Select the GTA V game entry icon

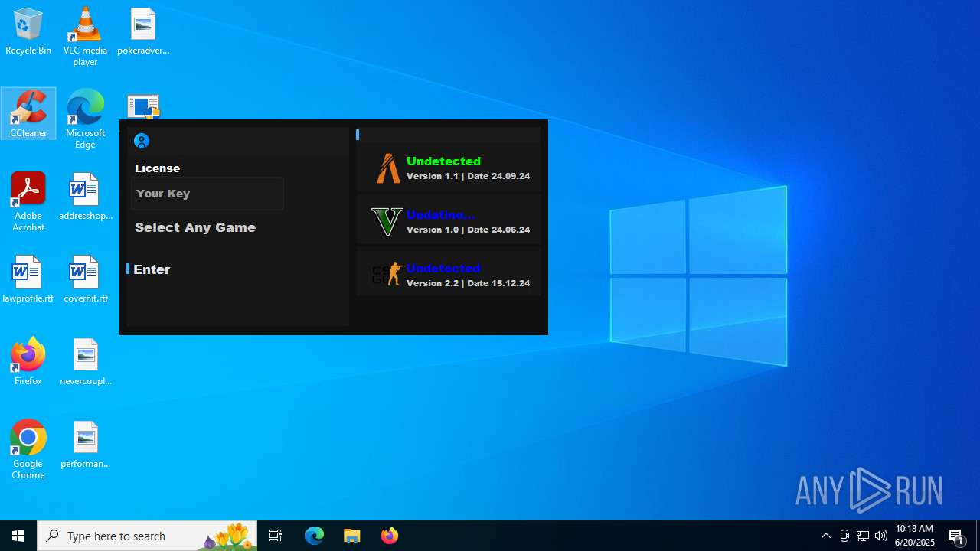pos(387,222)
